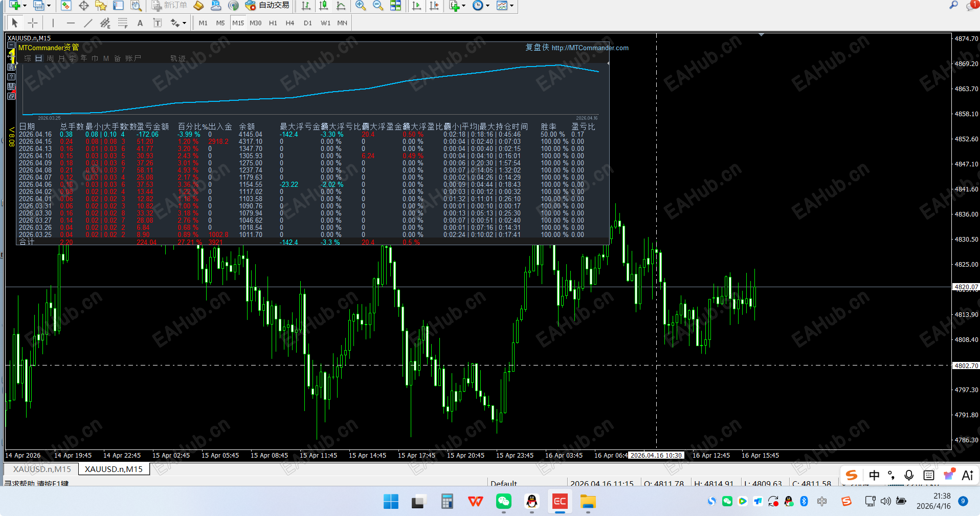This screenshot has width=980, height=516.
Task: Select the vertical line drawing tool
Action: click(53, 23)
